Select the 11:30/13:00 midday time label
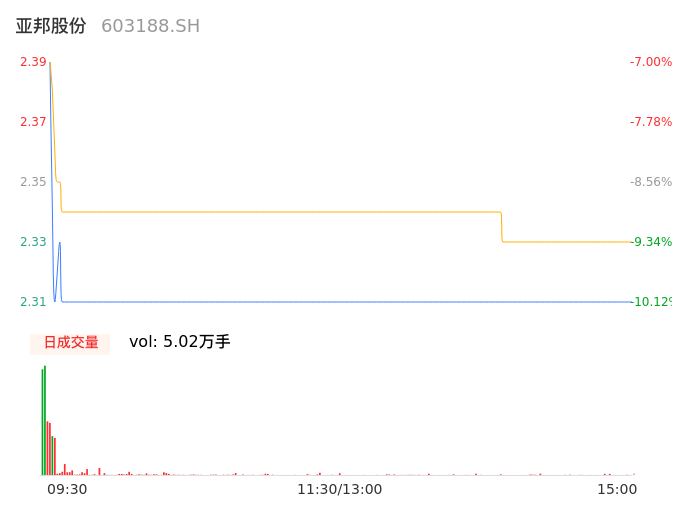 (x=339, y=489)
